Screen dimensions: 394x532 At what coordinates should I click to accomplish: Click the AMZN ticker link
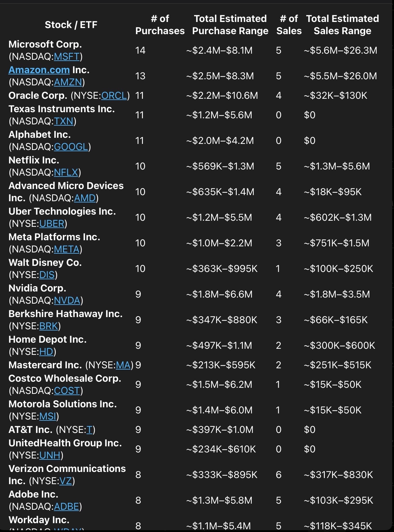point(68,82)
